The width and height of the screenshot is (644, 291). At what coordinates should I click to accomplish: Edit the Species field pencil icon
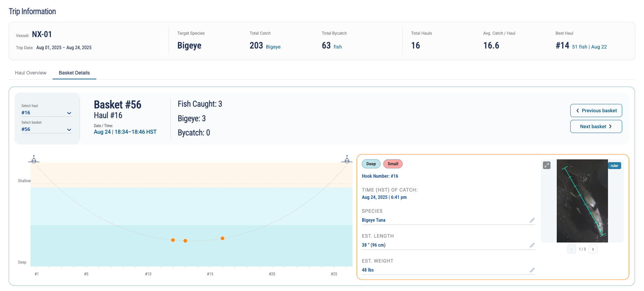[532, 220]
